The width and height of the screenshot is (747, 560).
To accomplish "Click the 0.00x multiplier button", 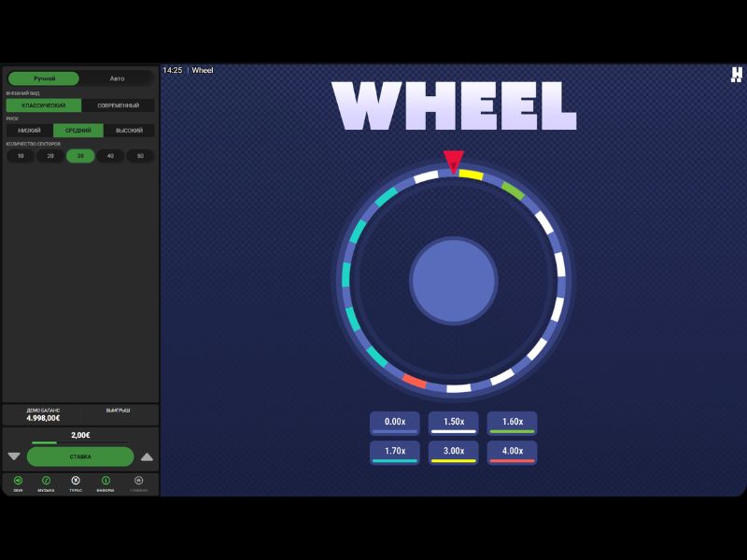I will pos(395,423).
